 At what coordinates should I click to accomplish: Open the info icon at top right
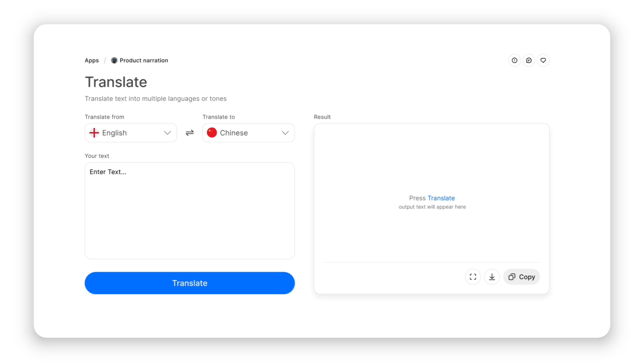pos(514,60)
